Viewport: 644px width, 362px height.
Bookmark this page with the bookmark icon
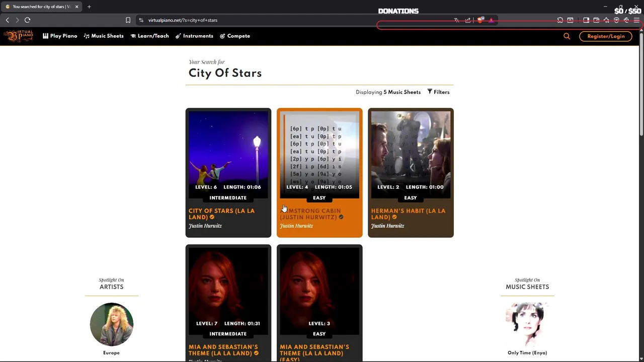[x=128, y=20]
